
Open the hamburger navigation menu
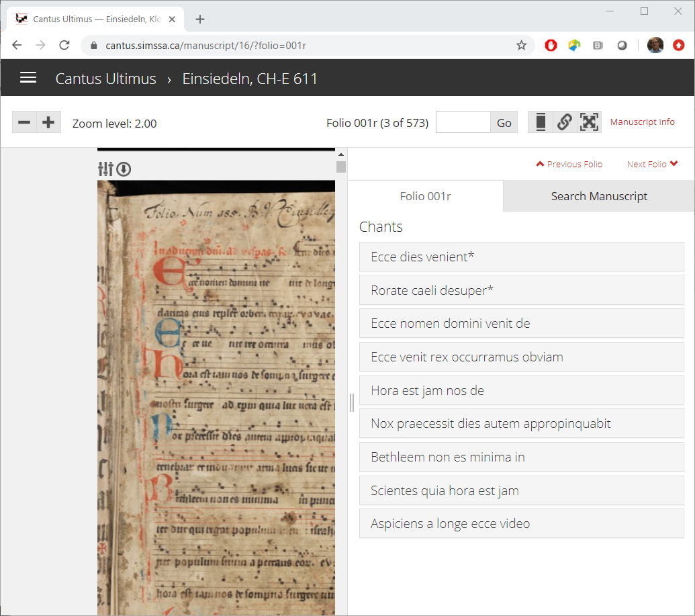[x=28, y=78]
